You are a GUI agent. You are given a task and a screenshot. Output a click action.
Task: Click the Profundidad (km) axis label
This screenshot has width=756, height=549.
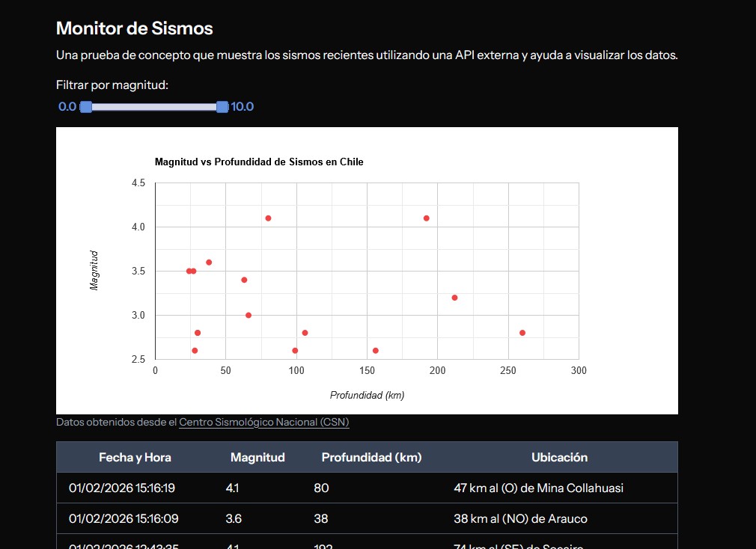click(x=367, y=395)
